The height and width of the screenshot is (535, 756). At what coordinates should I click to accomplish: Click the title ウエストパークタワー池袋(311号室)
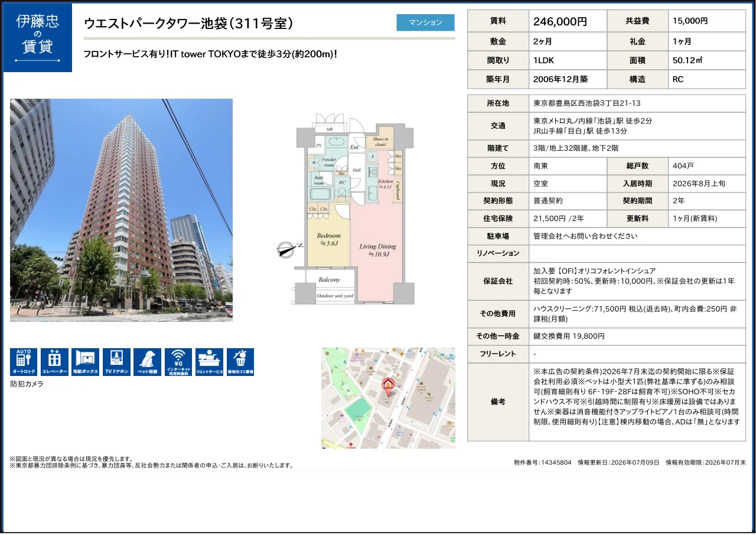[188, 23]
